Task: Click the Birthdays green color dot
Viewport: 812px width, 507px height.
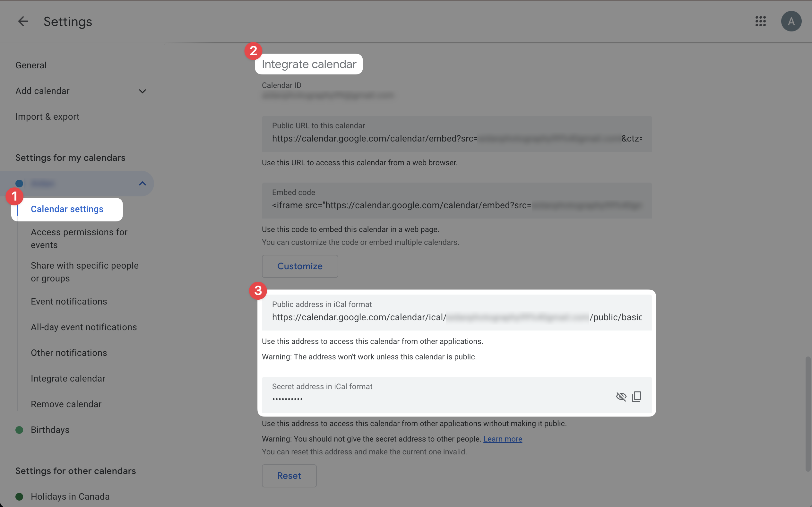Action: tap(20, 430)
